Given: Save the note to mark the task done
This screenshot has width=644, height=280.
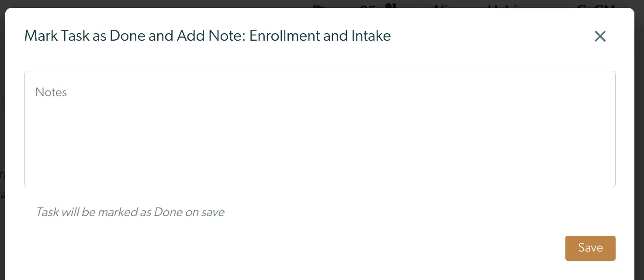Looking at the screenshot, I should [x=590, y=248].
